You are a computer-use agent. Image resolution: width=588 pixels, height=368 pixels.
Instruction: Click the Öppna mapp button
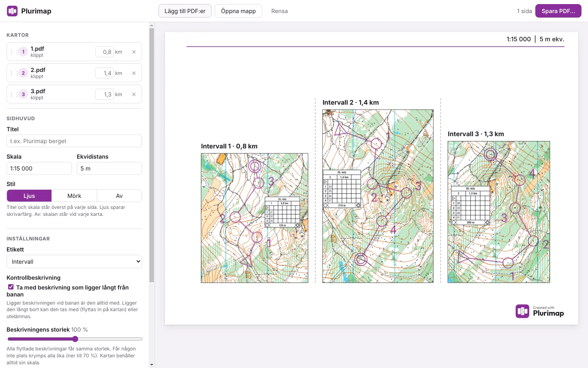pos(238,11)
